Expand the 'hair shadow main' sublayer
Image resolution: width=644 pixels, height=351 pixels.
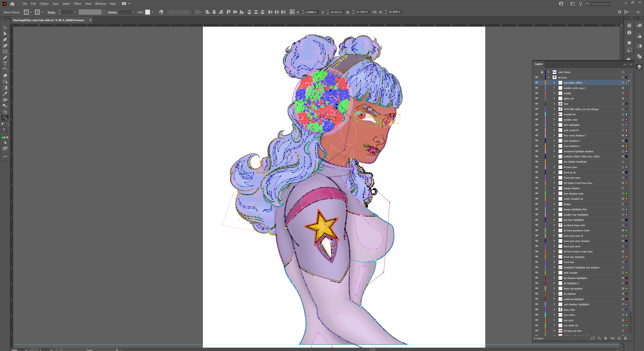click(x=554, y=193)
